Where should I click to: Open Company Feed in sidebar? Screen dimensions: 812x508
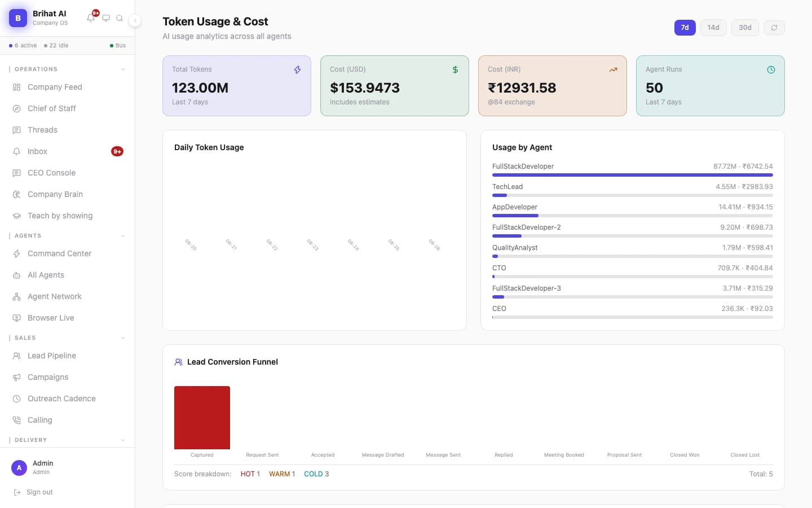point(67,87)
